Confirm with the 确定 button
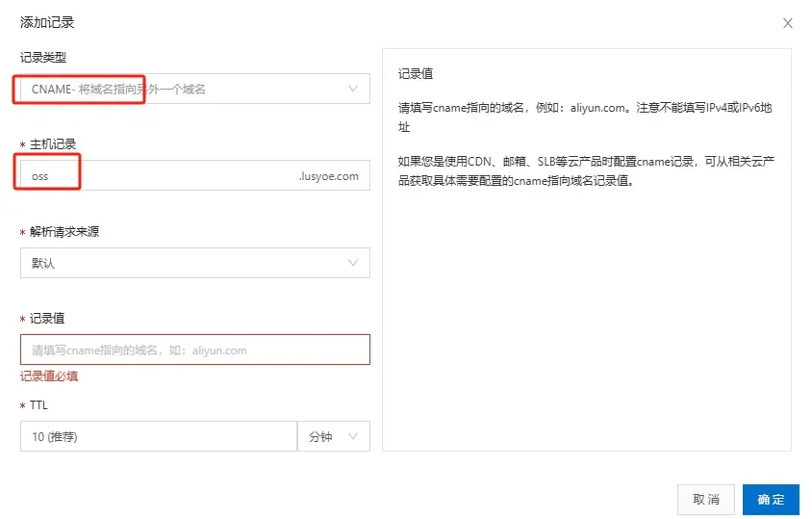This screenshot has height=519, width=812. [x=771, y=500]
